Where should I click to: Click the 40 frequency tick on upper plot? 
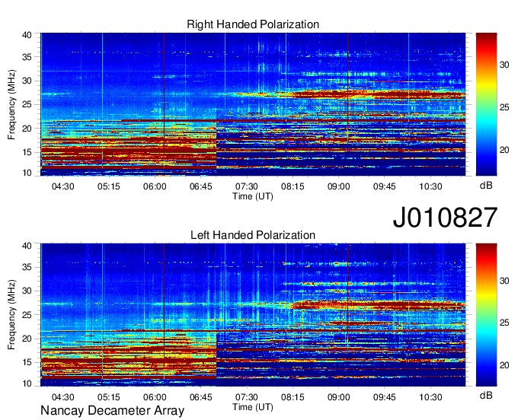27,35
